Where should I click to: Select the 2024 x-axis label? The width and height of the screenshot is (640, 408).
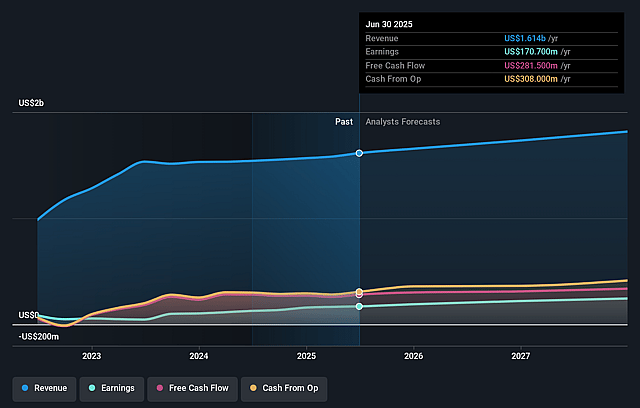pos(199,356)
